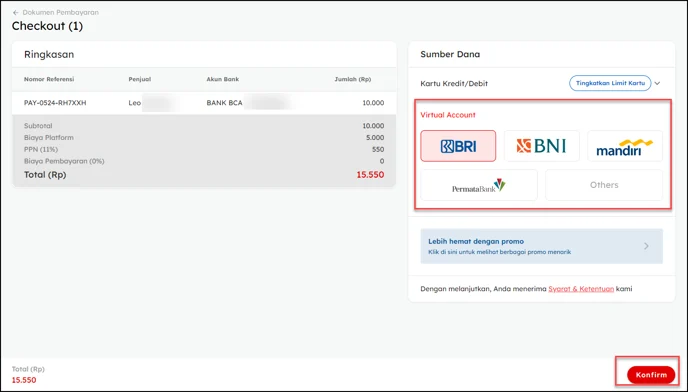Screen dimensions: 688x392
Task: Select BRI virtual account option
Action: pyautogui.click(x=458, y=146)
